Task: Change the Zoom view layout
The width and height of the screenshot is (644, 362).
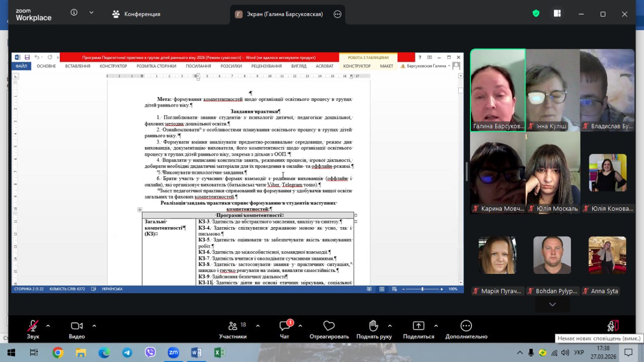Action: [557, 14]
